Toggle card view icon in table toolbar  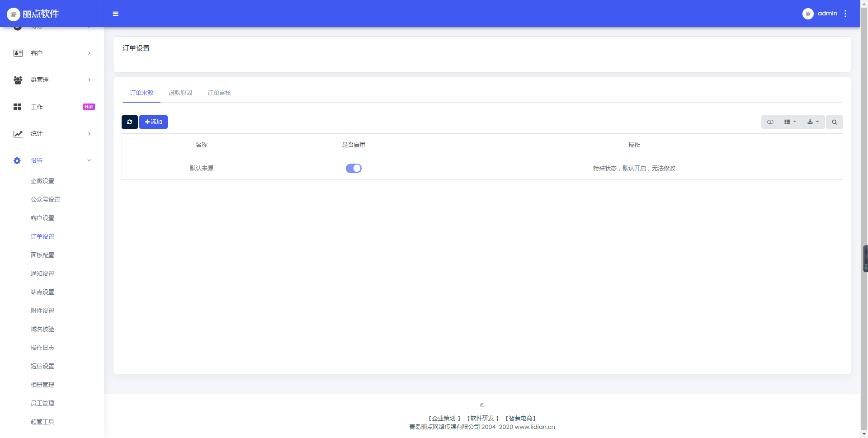pos(770,122)
